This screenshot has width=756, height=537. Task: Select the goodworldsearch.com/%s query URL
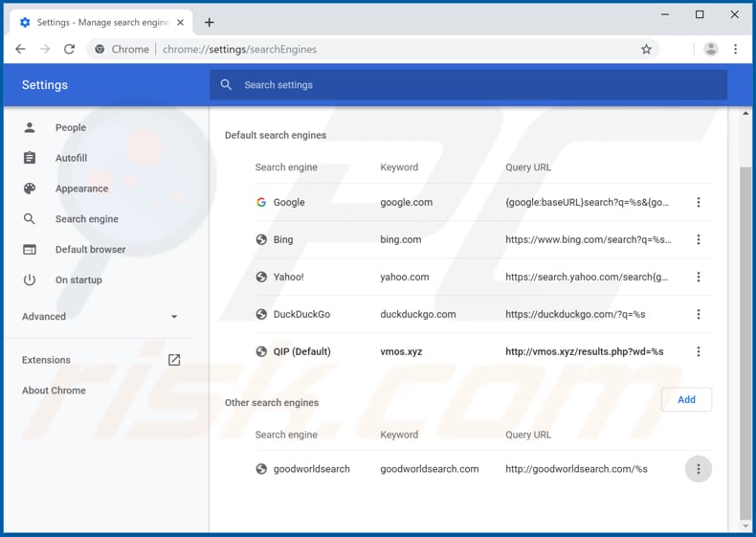click(576, 469)
